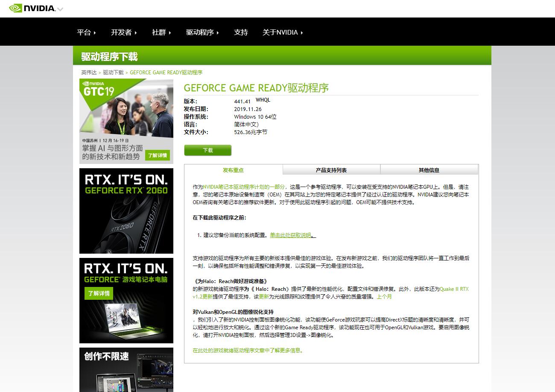Expand the NVIDIA logo dropdown chevron
This screenshot has height=392, width=555.
point(60,9)
